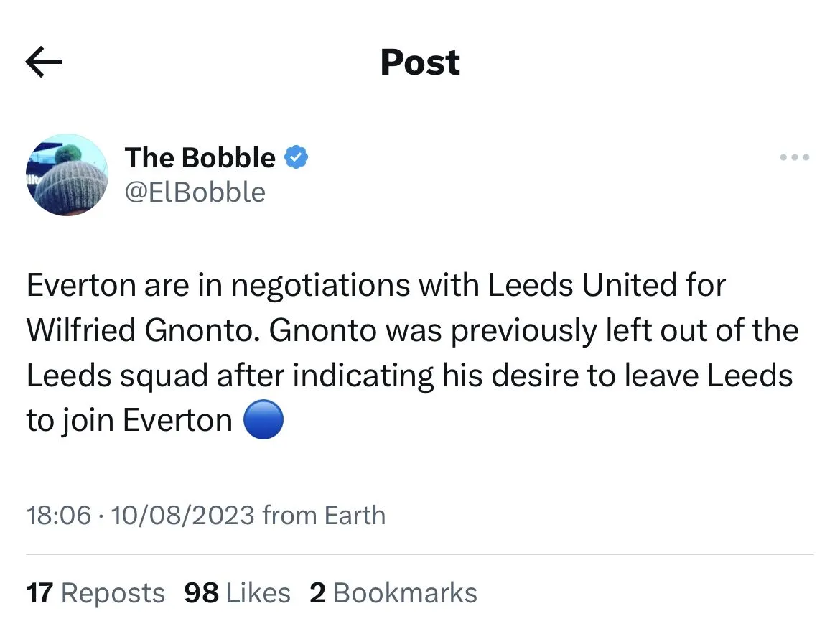Click 'to join Everton' ending text
The height and width of the screenshot is (624, 840).
(x=129, y=421)
